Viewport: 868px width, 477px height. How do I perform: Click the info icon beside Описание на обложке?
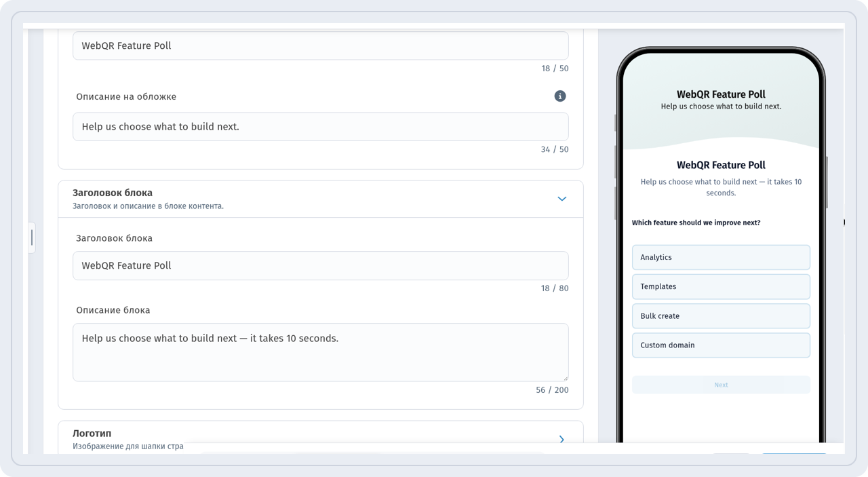(x=560, y=96)
